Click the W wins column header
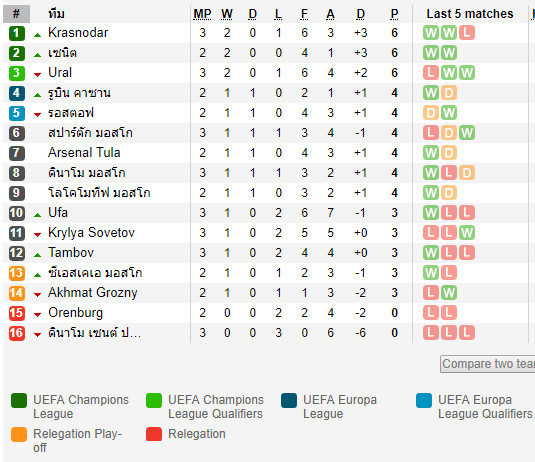This screenshot has height=462, width=535. pos(227,14)
